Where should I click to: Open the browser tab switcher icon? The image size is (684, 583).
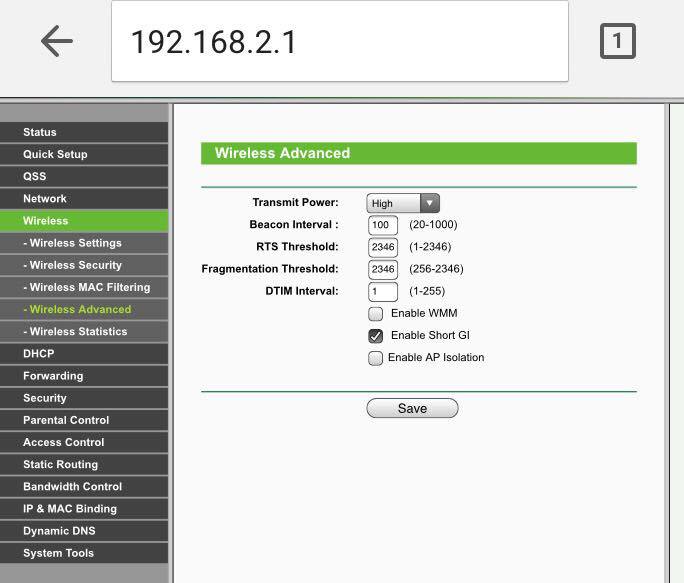[x=618, y=41]
